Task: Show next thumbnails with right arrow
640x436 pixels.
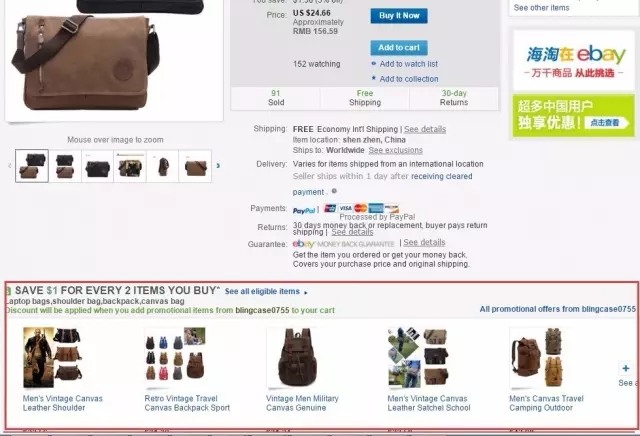Action: tap(218, 165)
